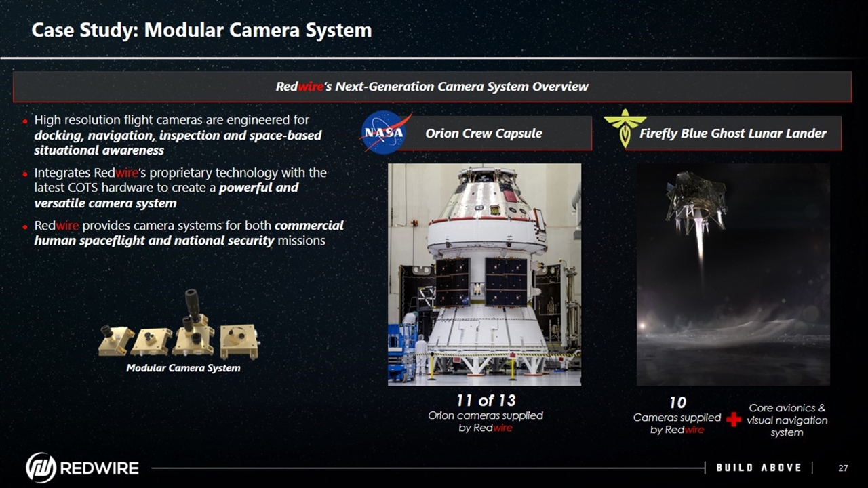
Task: Click the slide number 27
Action: tap(843, 468)
